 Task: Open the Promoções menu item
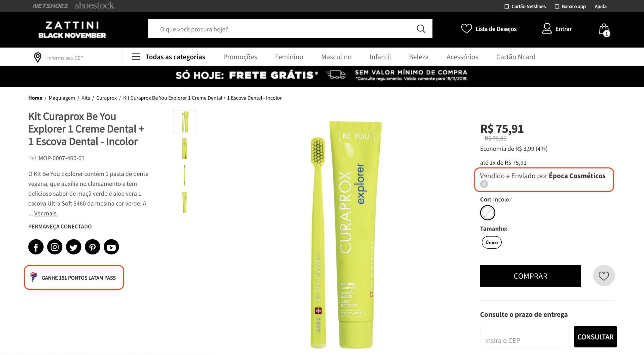[x=240, y=57]
